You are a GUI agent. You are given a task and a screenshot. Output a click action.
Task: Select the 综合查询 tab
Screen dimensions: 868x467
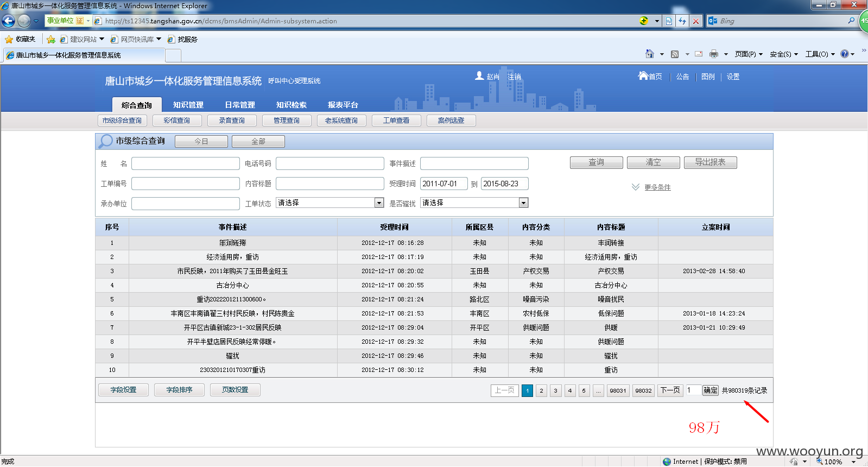click(x=137, y=105)
